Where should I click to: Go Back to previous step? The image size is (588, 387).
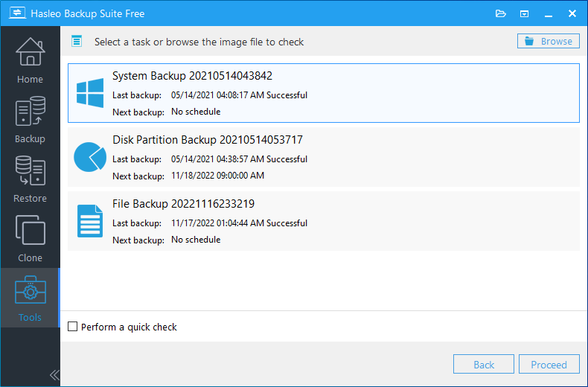[x=483, y=364]
